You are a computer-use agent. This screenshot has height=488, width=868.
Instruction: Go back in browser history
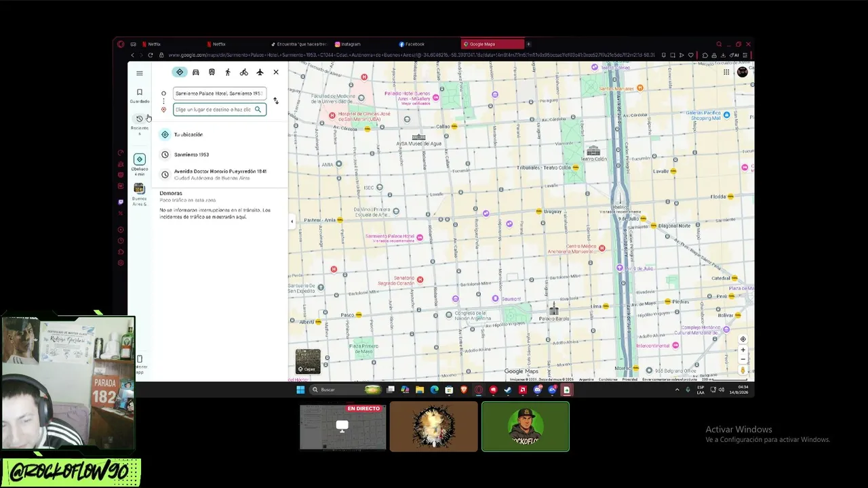[x=132, y=55]
